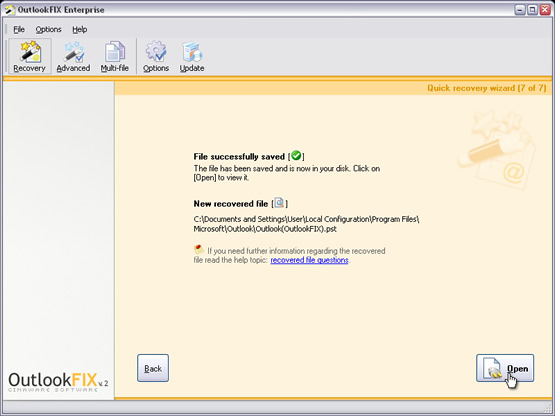Screen dimensions: 555x416
Task: Follow the recovered file questions link
Action: 309,260
